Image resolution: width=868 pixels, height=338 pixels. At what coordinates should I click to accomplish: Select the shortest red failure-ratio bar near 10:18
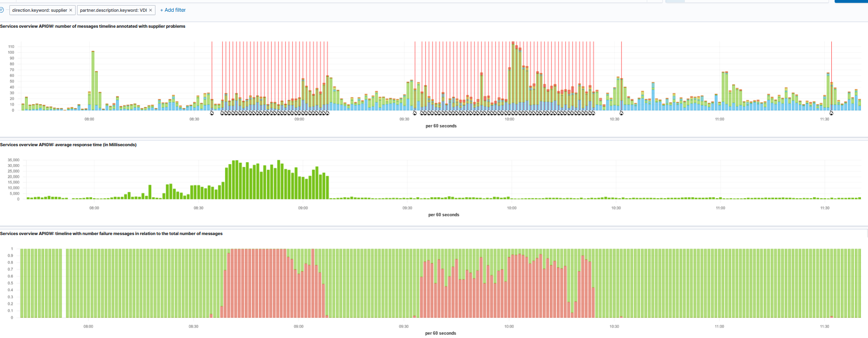tap(572, 315)
